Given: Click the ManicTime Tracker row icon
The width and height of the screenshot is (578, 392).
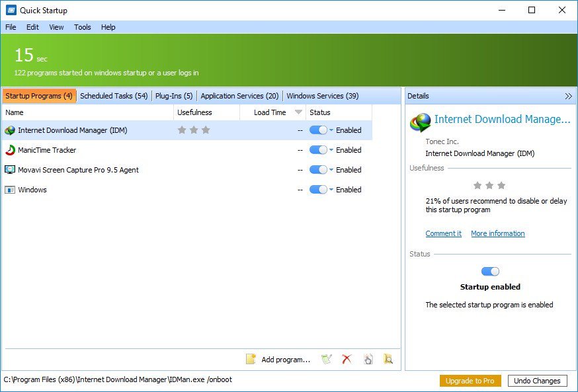Looking at the screenshot, I should pyautogui.click(x=10, y=150).
